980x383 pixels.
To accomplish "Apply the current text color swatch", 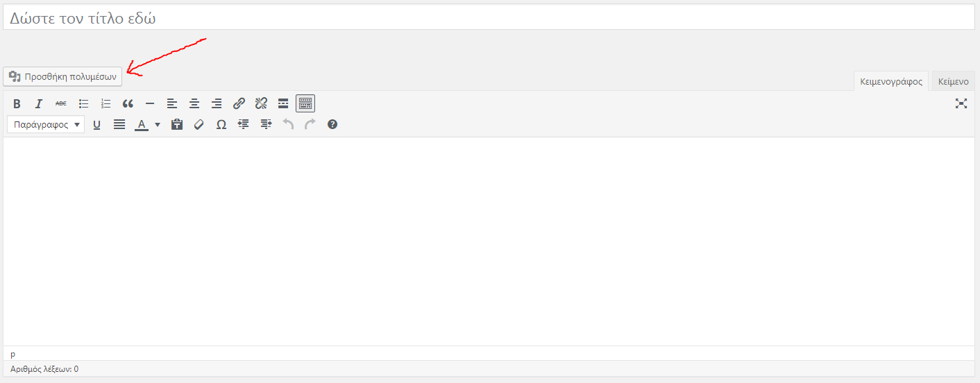I will (142, 125).
